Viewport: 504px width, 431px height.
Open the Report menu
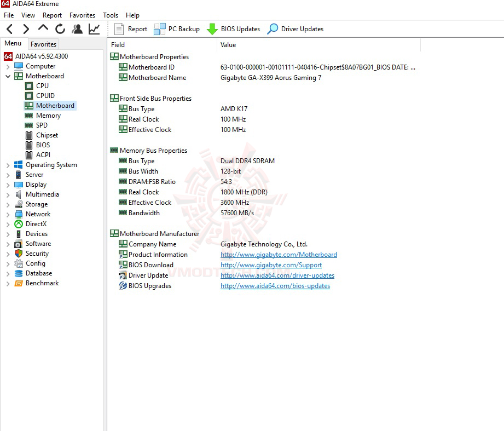pyautogui.click(x=52, y=15)
